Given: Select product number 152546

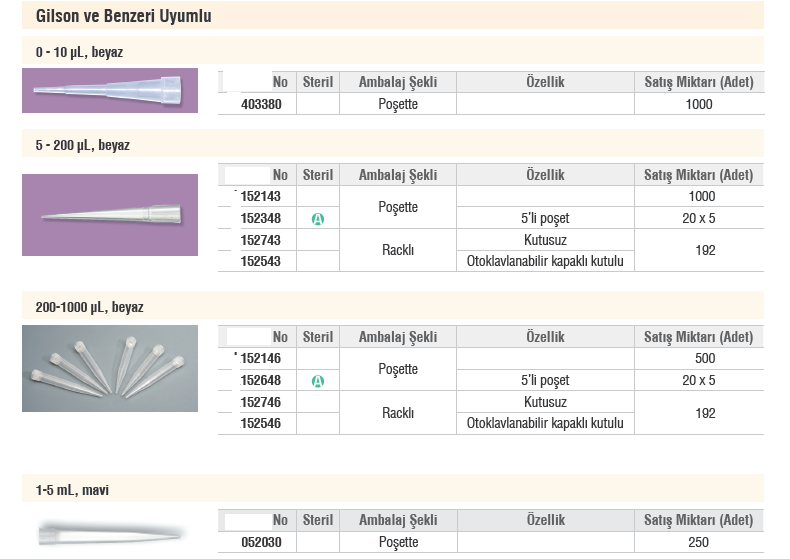Looking at the screenshot, I should (x=260, y=424).
